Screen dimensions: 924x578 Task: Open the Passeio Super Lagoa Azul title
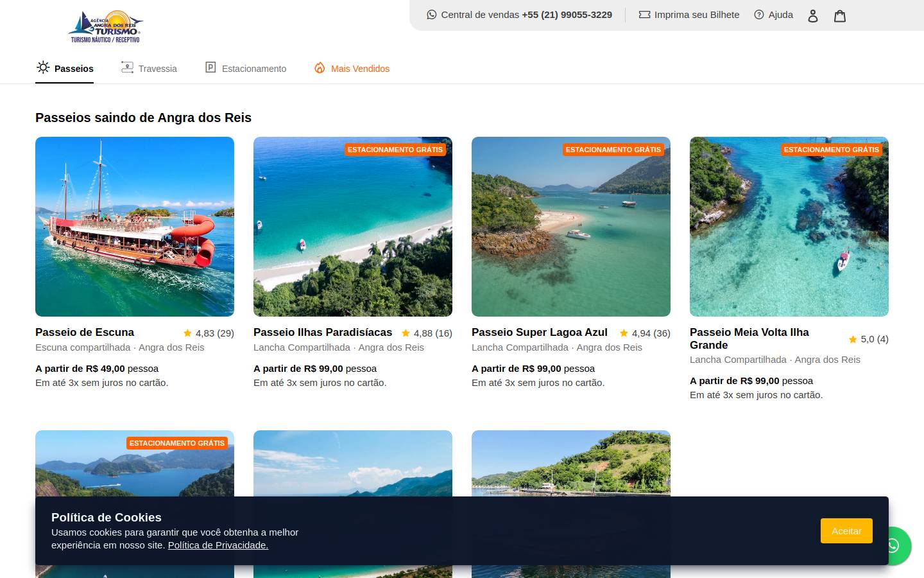pos(540,332)
